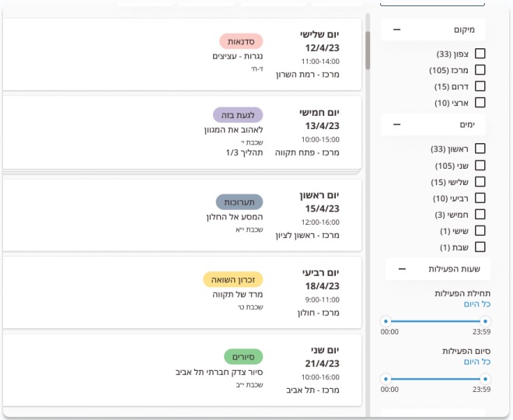Click the location מרכז - ראשון לציון
Screen dimensions: 513x420
pyautogui.click(x=308, y=236)
